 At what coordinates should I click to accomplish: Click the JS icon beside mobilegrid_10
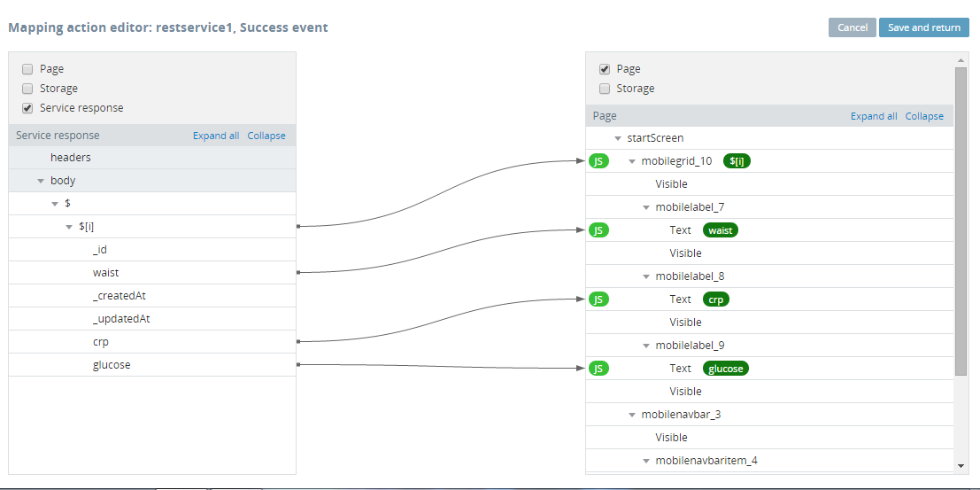coord(598,161)
